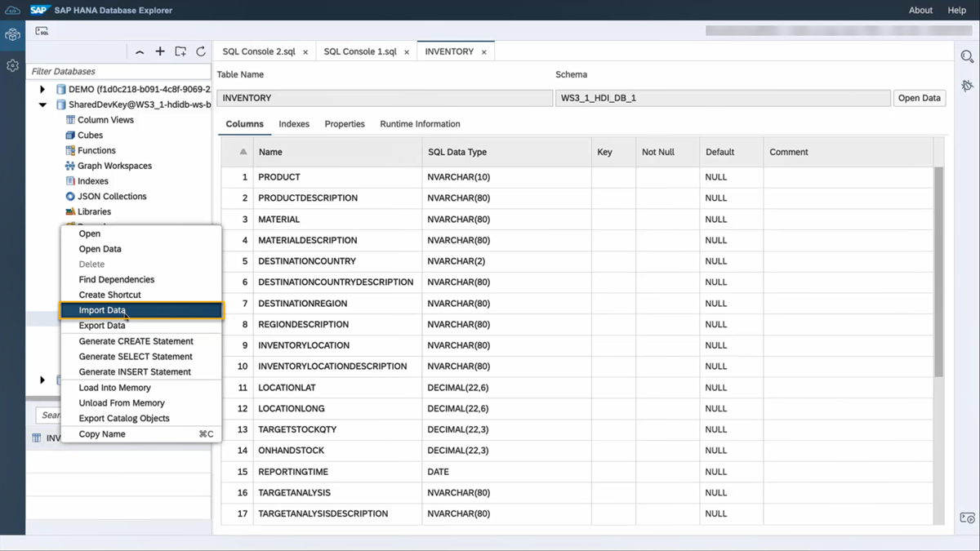Open the SQL console toolbar icon

point(42,31)
